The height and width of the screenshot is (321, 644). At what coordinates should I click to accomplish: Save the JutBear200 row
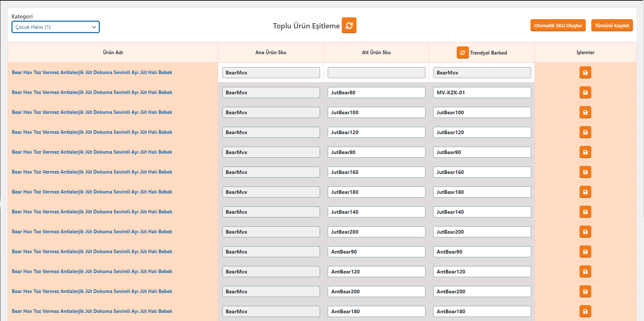[585, 232]
